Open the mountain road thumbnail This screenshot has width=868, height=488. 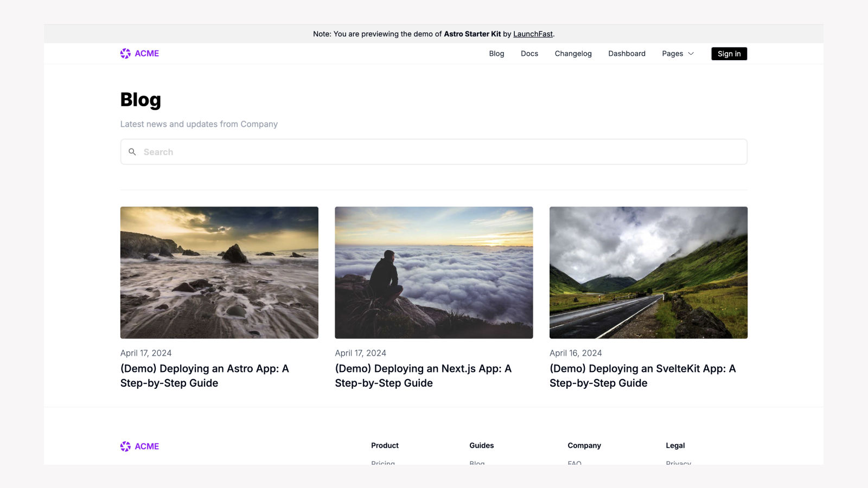pos(648,273)
